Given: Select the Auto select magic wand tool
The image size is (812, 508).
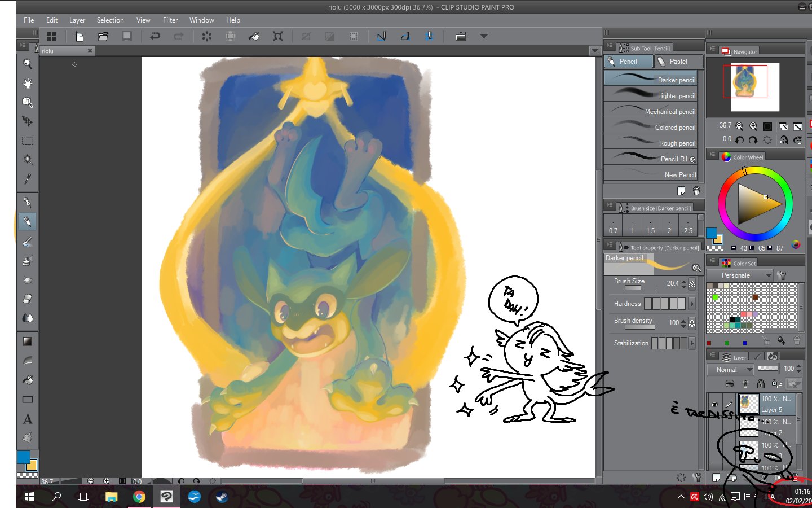Looking at the screenshot, I should (27, 160).
